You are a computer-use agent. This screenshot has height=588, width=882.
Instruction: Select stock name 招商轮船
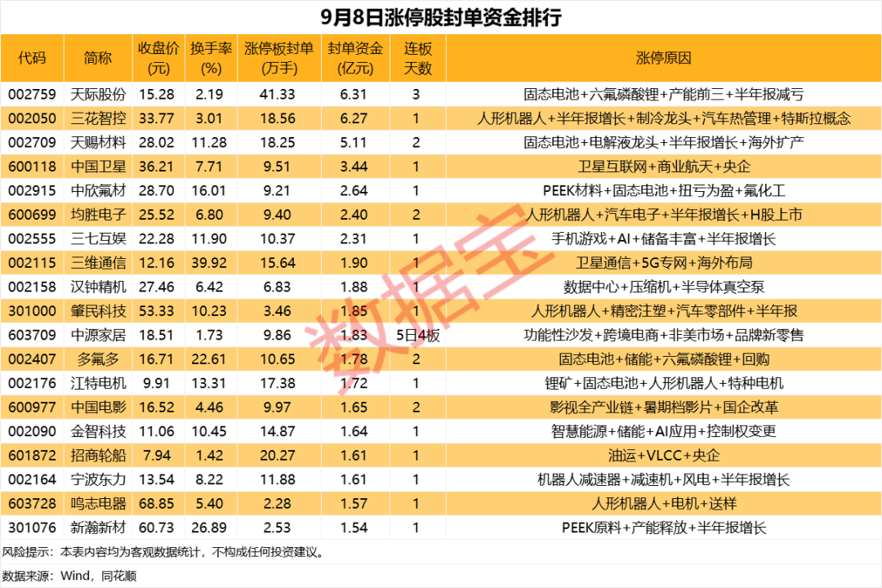98,455
